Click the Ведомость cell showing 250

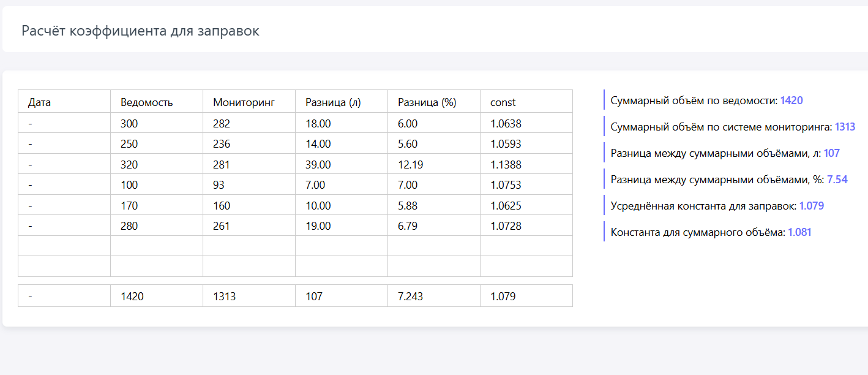click(x=156, y=144)
